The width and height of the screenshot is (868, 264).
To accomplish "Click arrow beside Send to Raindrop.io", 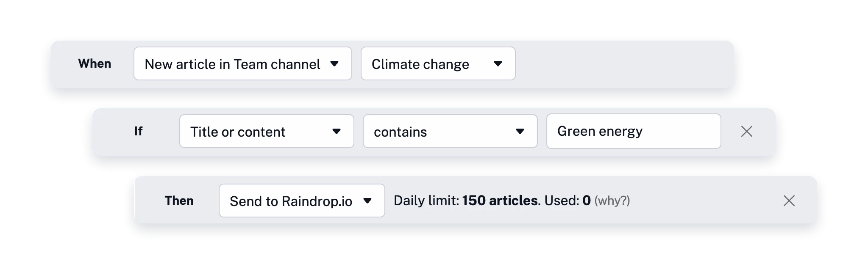I will tap(367, 201).
